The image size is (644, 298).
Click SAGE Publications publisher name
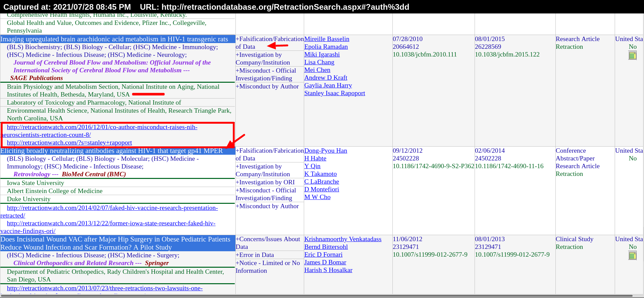[x=36, y=78]
